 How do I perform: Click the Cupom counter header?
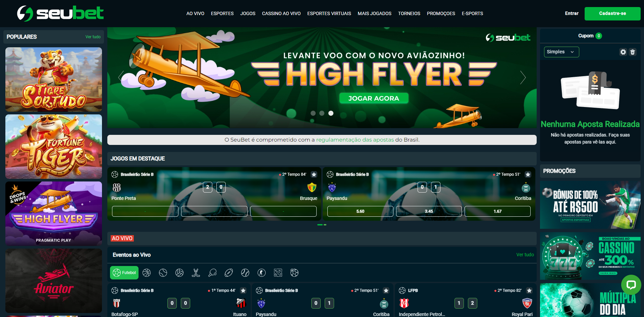[x=590, y=36]
